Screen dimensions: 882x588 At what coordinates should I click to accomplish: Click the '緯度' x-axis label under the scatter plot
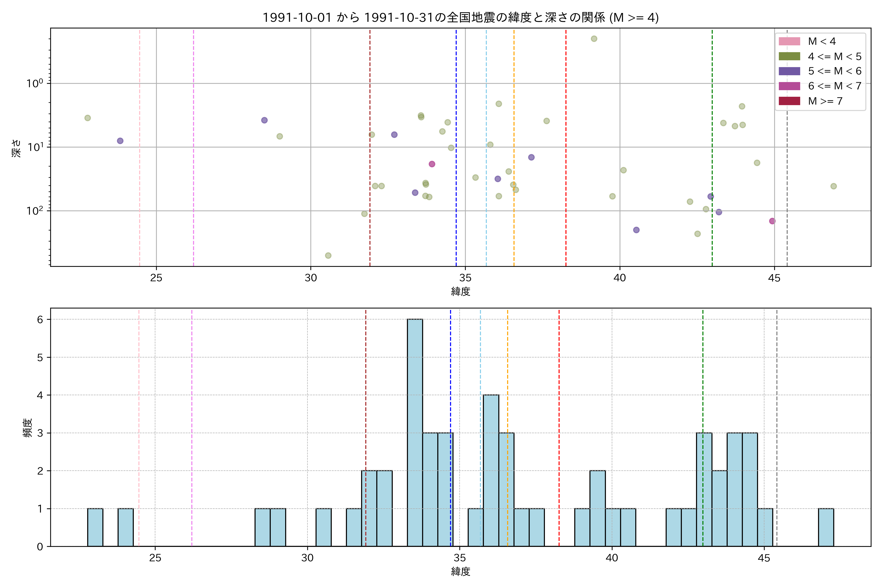461,291
